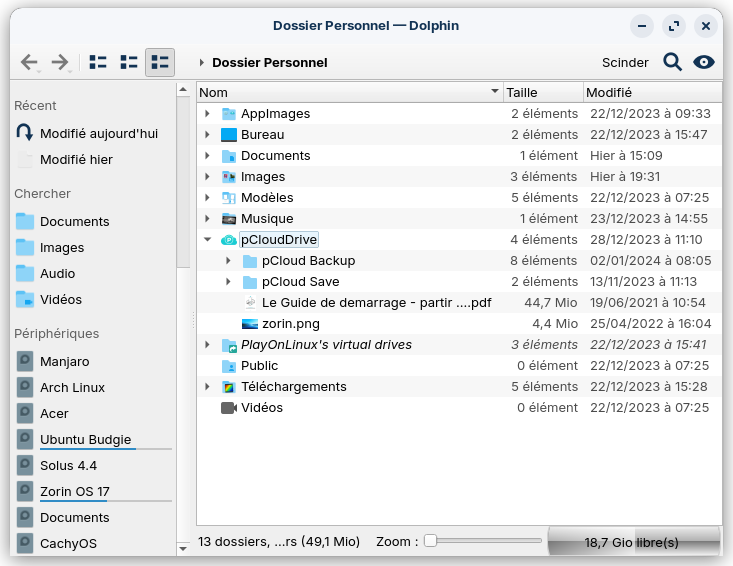Go back with the back arrow
The height and width of the screenshot is (566, 733).
pyautogui.click(x=29, y=62)
